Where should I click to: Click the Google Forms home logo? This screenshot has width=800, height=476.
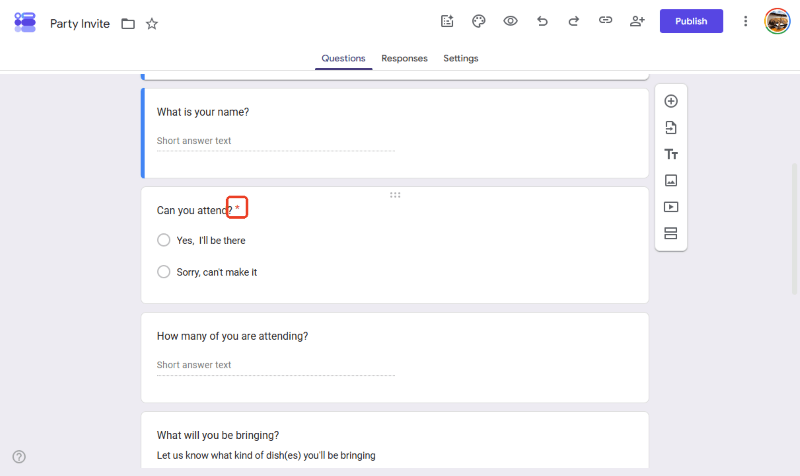pyautogui.click(x=25, y=22)
